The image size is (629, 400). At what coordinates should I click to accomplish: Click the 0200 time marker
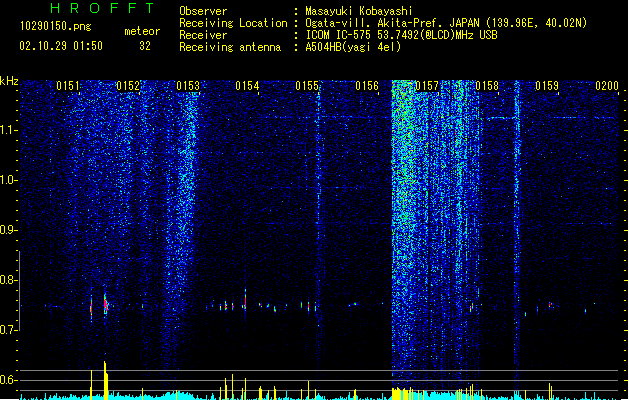coord(607,86)
